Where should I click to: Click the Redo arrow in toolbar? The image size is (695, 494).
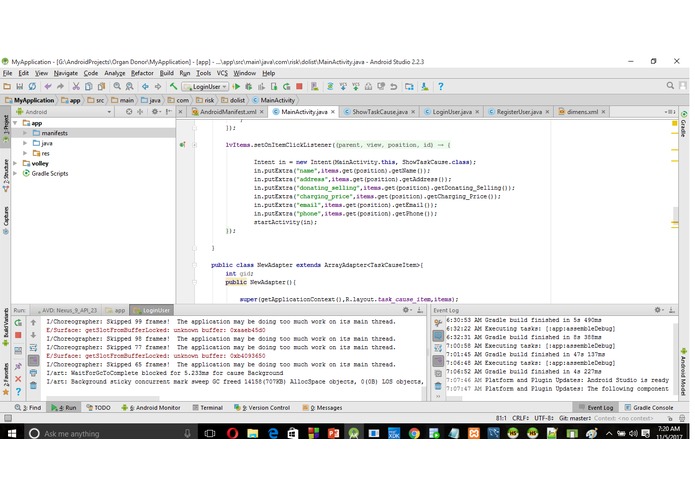point(60,86)
